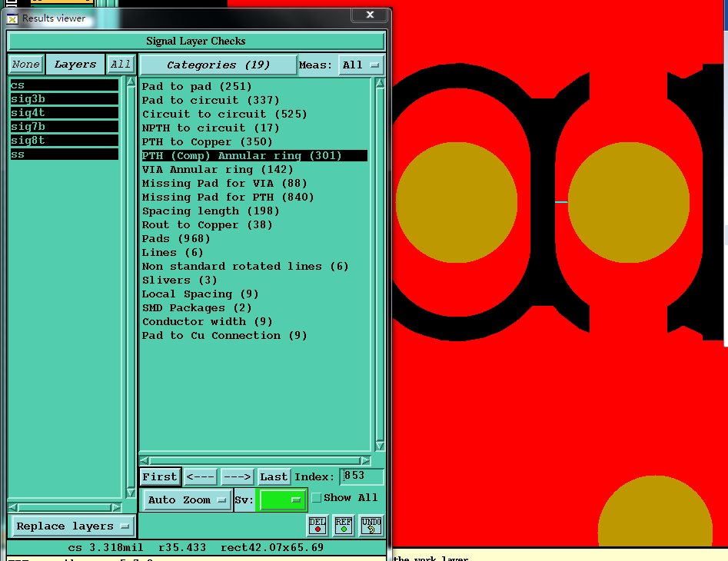Image resolution: width=728 pixels, height=561 pixels.
Task: Click layers horizontal scroll right arrow
Action: point(116,507)
